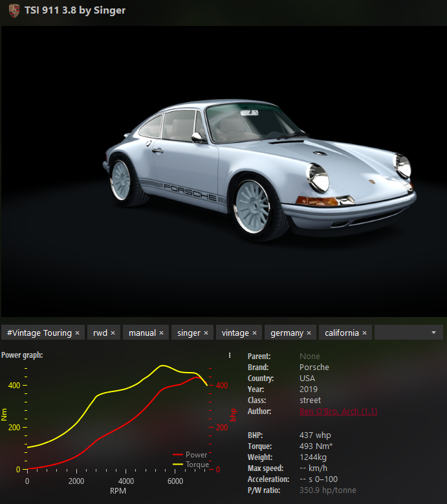Click the Porsche 911 car preview image
The height and width of the screenshot is (504, 447).
click(x=224, y=171)
